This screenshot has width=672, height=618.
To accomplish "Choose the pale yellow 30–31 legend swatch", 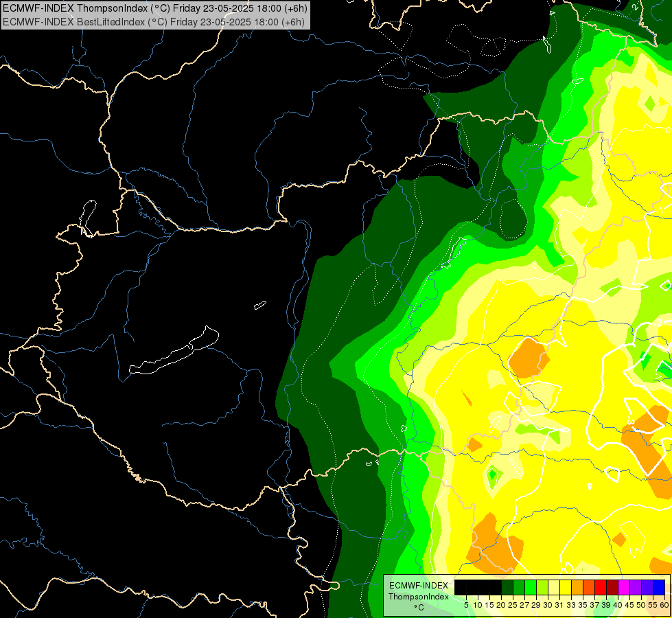I will coord(554,587).
